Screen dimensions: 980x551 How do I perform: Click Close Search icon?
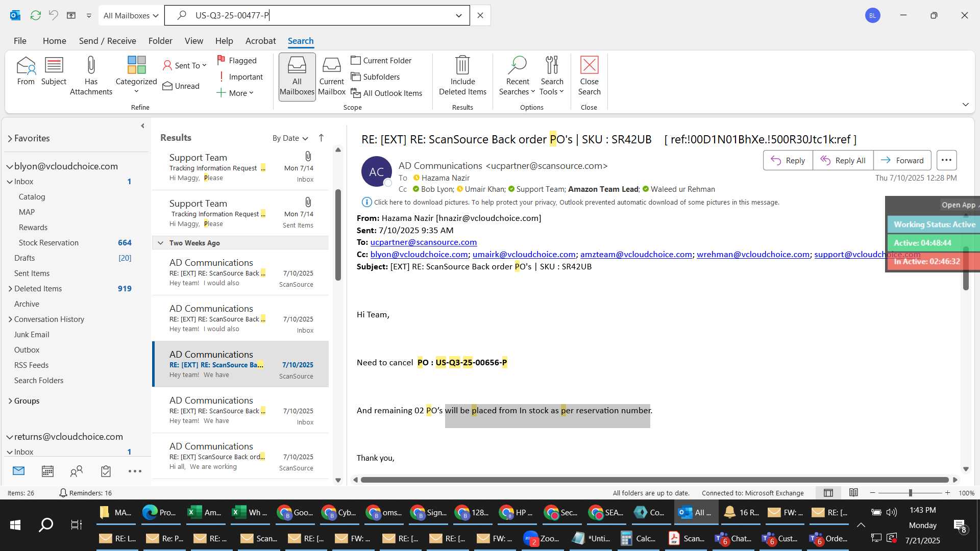tap(589, 76)
